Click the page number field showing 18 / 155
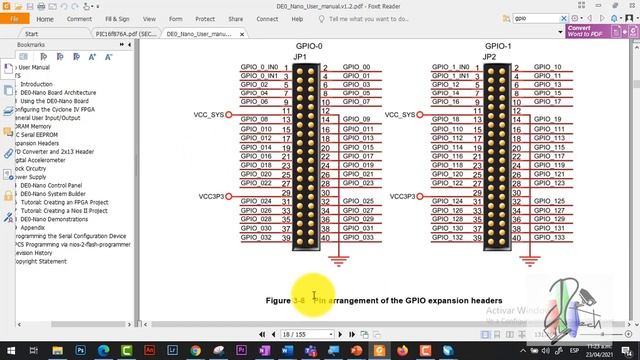This screenshot has width=640, height=360. point(307,334)
